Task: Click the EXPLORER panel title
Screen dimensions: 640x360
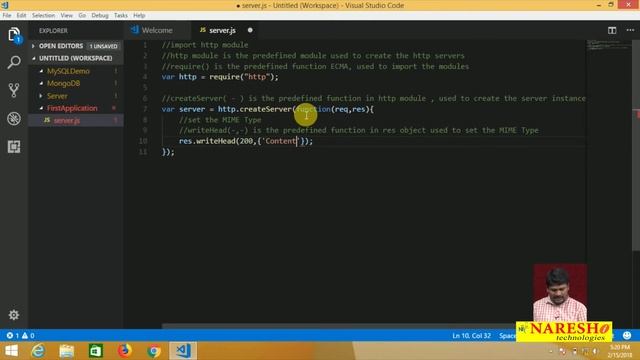Action: [x=53, y=31]
